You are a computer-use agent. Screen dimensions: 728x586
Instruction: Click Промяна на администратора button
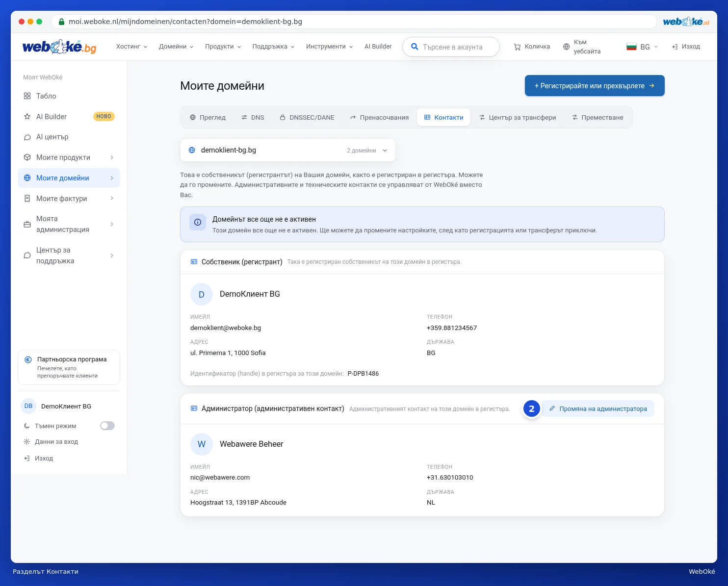(598, 408)
